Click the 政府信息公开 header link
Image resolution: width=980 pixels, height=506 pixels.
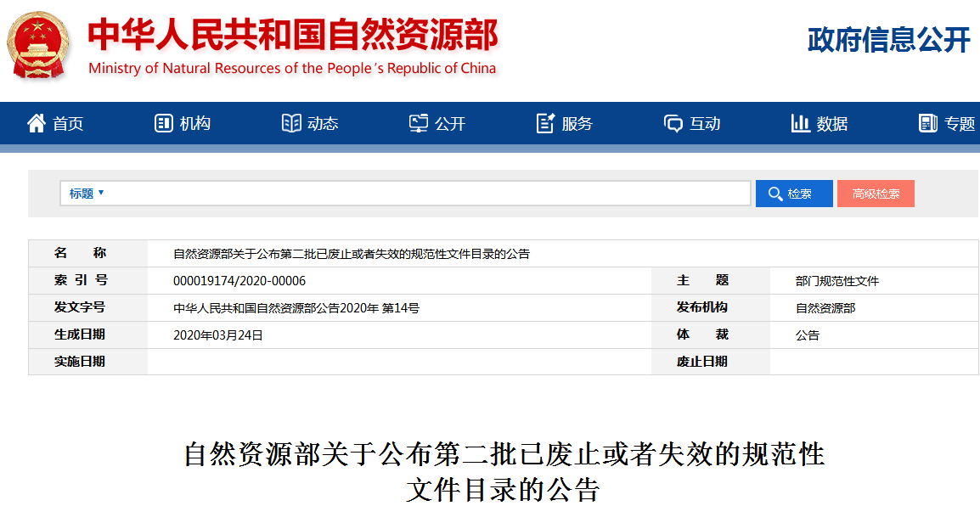coord(887,40)
